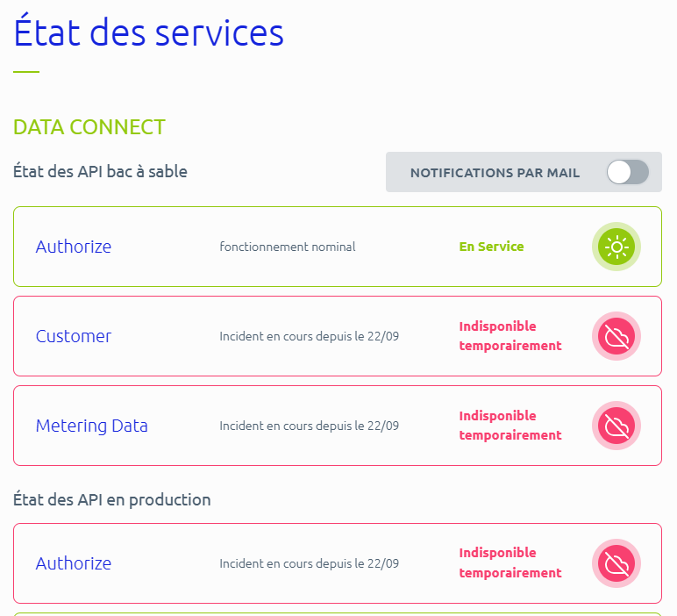Image resolution: width=677 pixels, height=616 pixels.
Task: Open the production Authorize API link
Action: click(74, 563)
